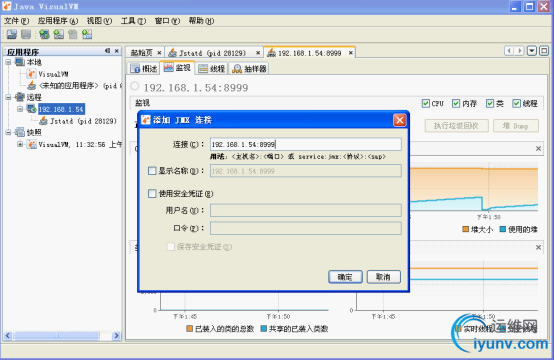Minimize the 应用程序 panel via its icon
This screenshot has width=554, height=360.
tap(107, 51)
